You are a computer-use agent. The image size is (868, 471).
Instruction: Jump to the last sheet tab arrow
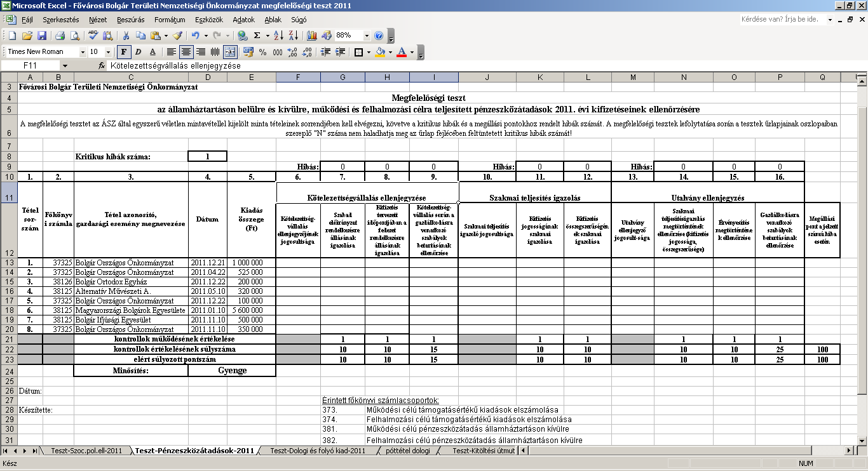click(34, 451)
